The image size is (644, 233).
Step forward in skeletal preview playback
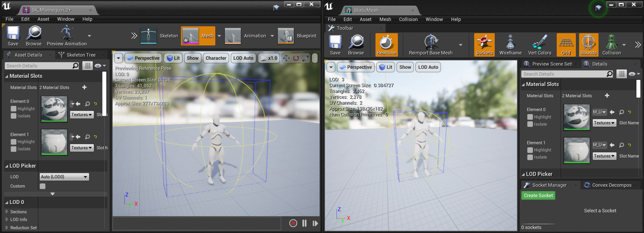pyautogui.click(x=315, y=223)
